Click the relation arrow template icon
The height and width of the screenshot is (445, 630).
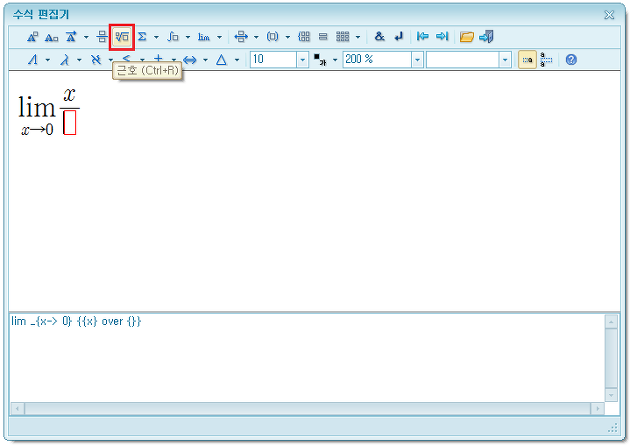[x=241, y=37]
